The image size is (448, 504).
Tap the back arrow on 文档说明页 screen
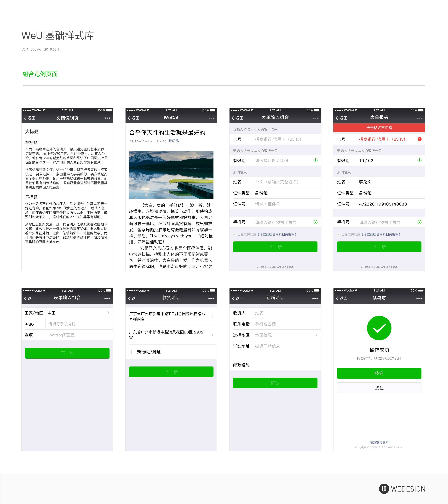25,118
